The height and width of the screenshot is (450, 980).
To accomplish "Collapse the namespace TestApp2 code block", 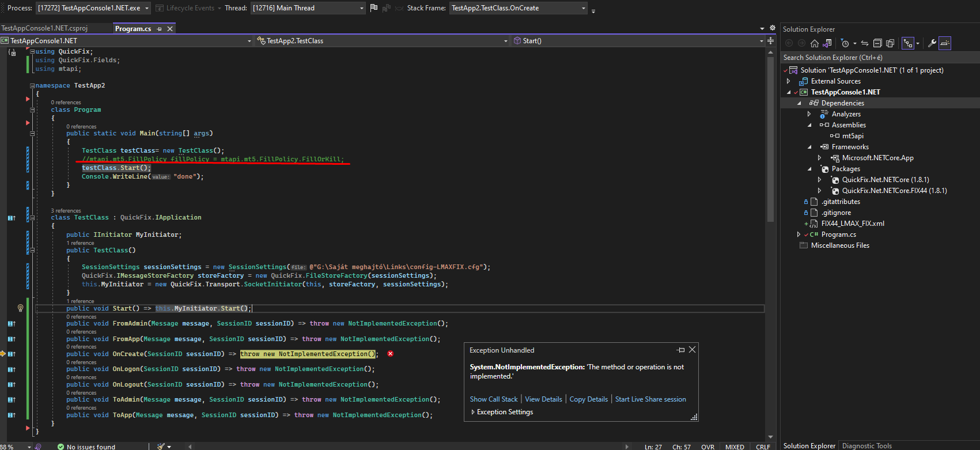I will point(32,86).
